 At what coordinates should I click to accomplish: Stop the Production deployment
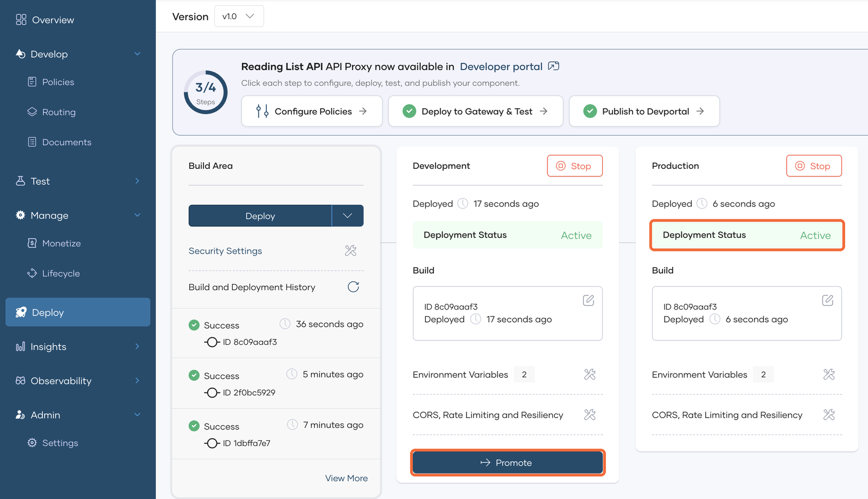tap(814, 166)
